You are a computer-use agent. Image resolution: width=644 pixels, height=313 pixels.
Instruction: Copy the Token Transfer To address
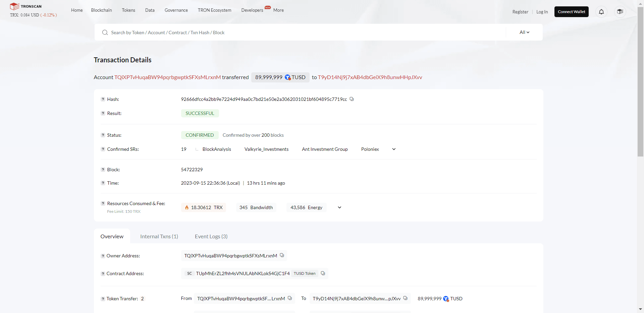tap(405, 298)
